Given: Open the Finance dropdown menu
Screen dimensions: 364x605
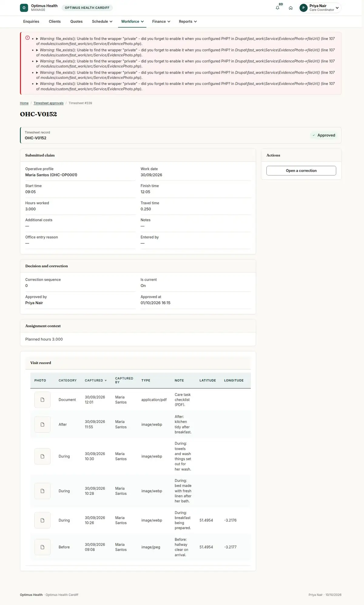Looking at the screenshot, I should [x=161, y=22].
